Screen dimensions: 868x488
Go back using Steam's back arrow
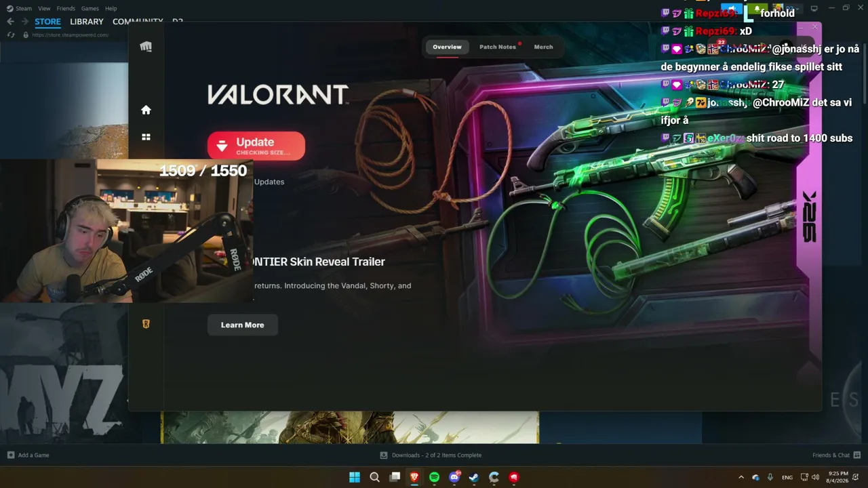[10, 22]
